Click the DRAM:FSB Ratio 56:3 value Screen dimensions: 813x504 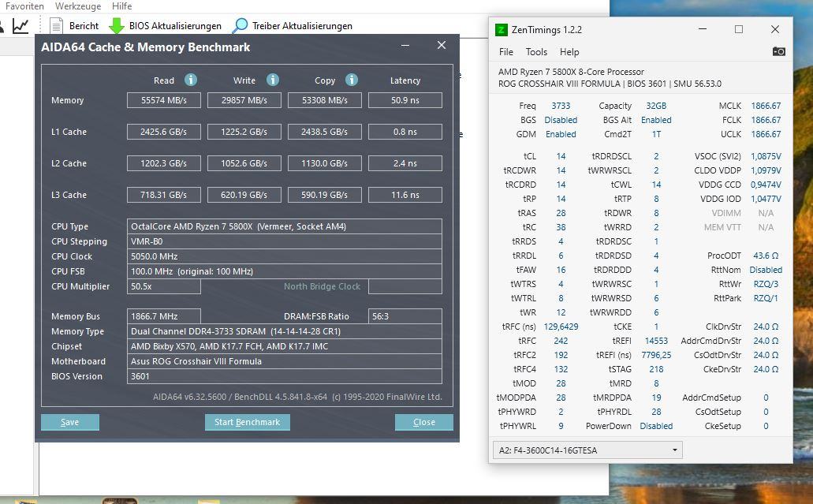click(405, 316)
